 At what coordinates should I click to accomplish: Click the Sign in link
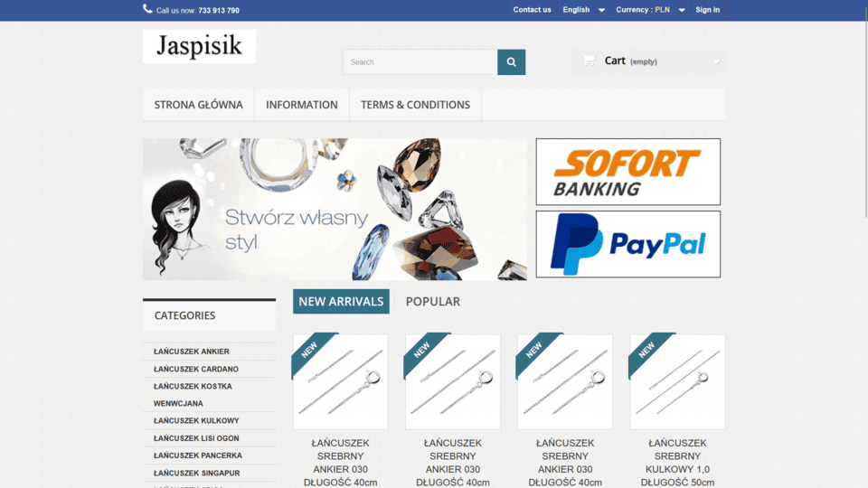pyautogui.click(x=707, y=10)
